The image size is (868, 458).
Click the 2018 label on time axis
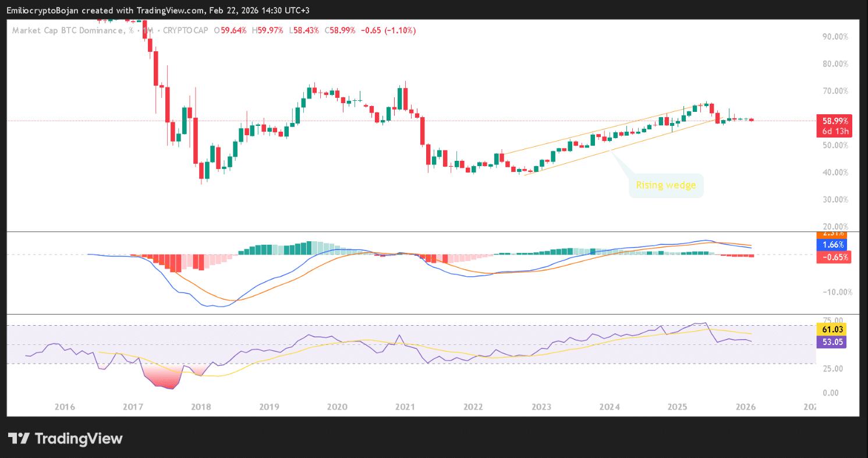(201, 406)
